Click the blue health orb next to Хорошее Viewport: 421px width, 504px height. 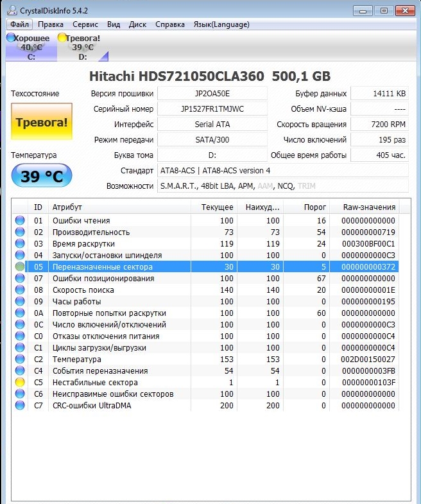coord(11,38)
